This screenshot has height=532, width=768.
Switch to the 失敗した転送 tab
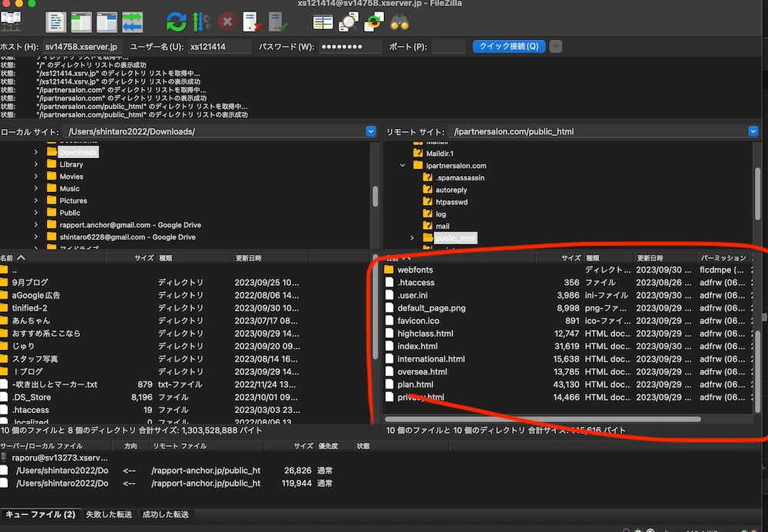109,514
